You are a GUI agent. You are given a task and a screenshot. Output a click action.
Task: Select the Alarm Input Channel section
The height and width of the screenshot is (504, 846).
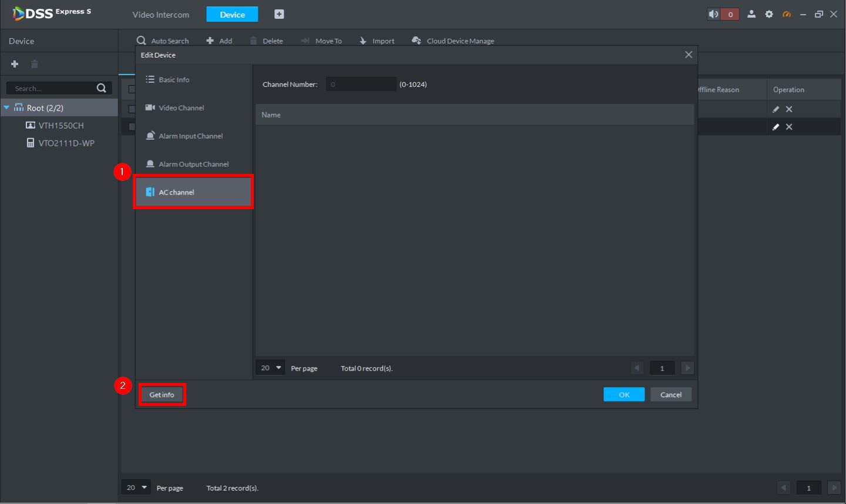190,136
